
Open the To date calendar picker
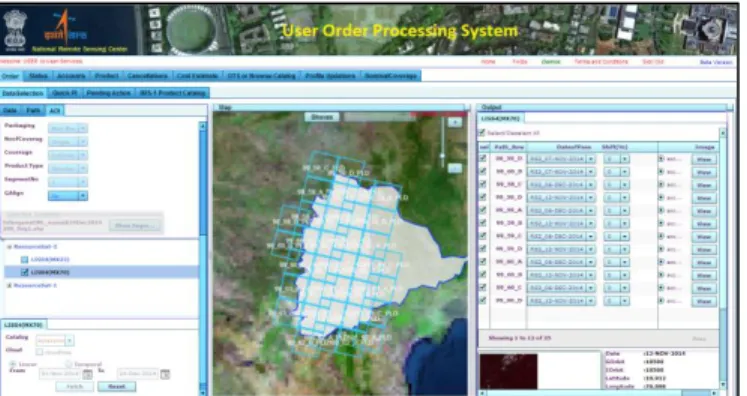pos(165,374)
